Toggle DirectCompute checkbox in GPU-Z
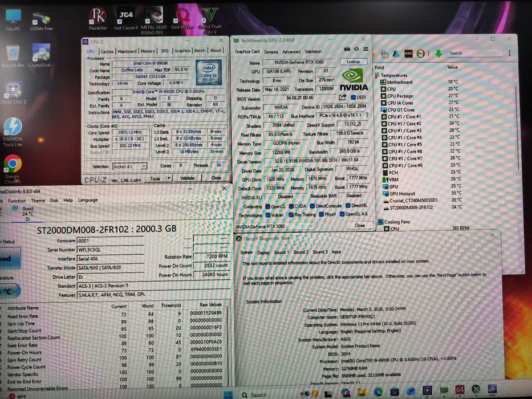 312,206
